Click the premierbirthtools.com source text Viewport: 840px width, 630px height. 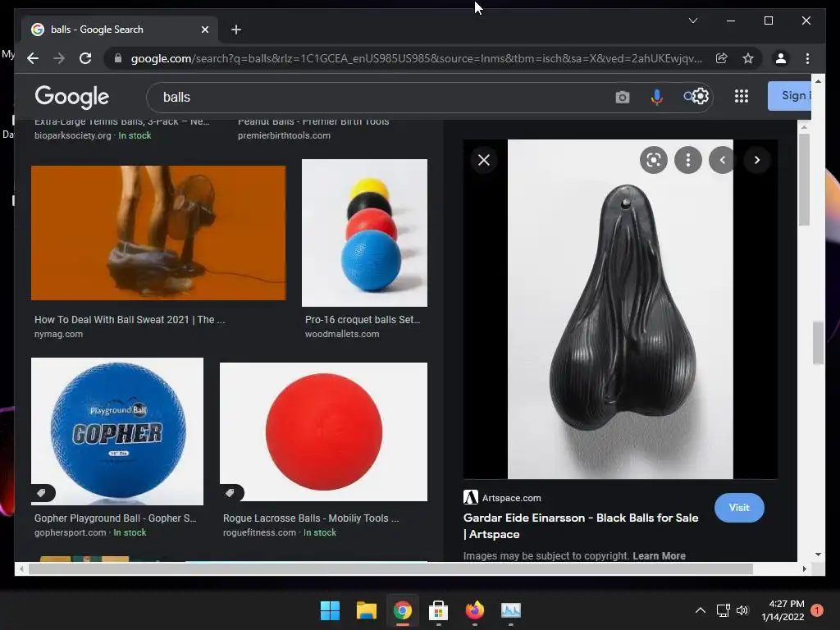(x=284, y=135)
